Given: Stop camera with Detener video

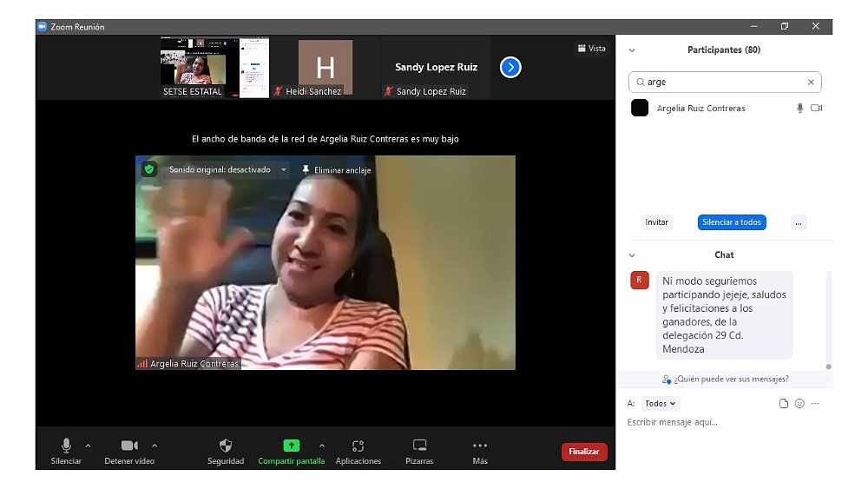Looking at the screenshot, I should (129, 446).
